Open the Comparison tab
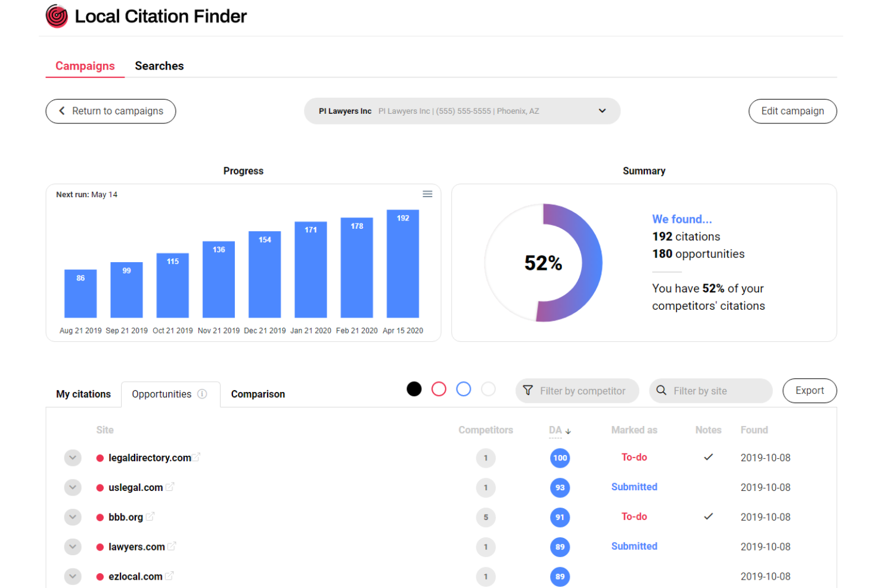882x588 pixels. tap(257, 394)
